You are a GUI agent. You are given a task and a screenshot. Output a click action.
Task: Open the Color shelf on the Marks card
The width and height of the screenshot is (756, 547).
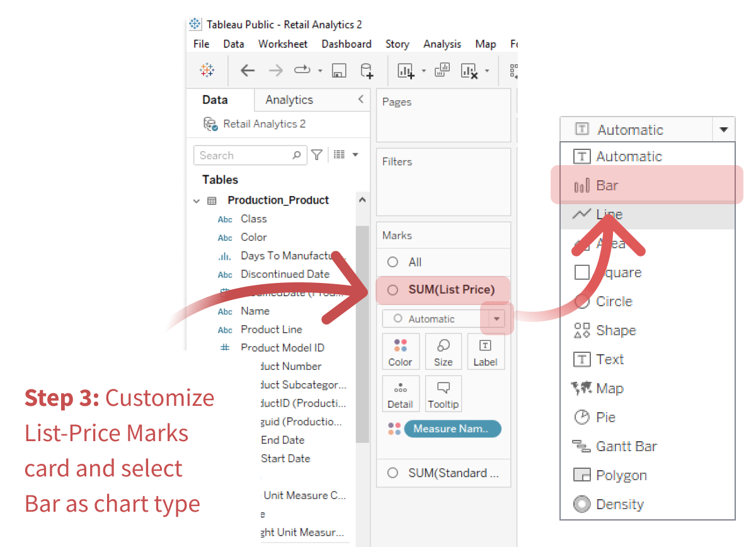pyautogui.click(x=401, y=350)
